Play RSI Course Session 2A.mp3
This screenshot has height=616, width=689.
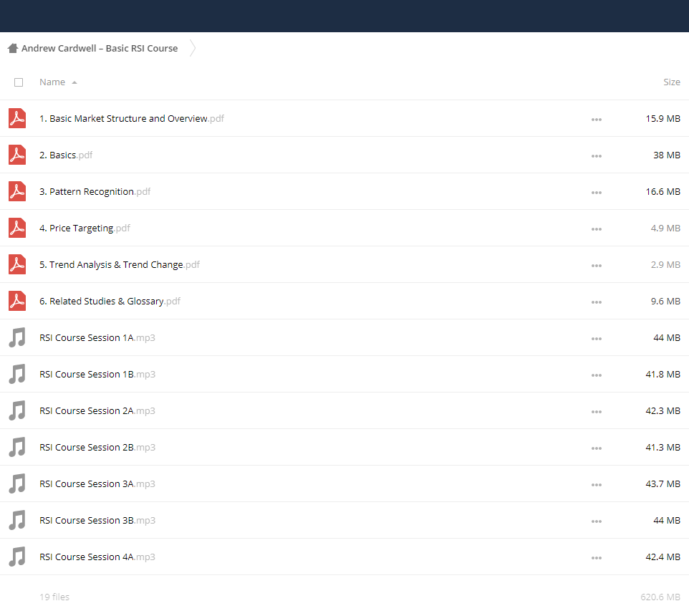(x=97, y=410)
